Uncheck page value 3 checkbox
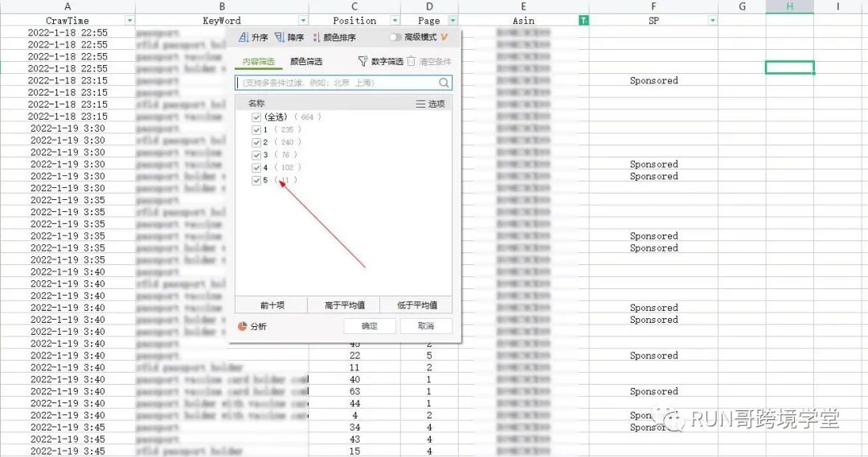This screenshot has width=868, height=457. click(256, 155)
